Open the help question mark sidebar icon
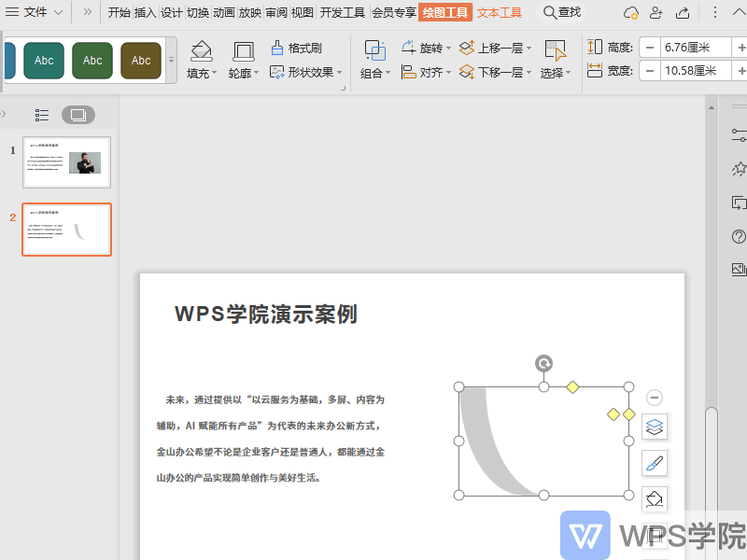Viewport: 747px width, 560px height. click(x=739, y=237)
